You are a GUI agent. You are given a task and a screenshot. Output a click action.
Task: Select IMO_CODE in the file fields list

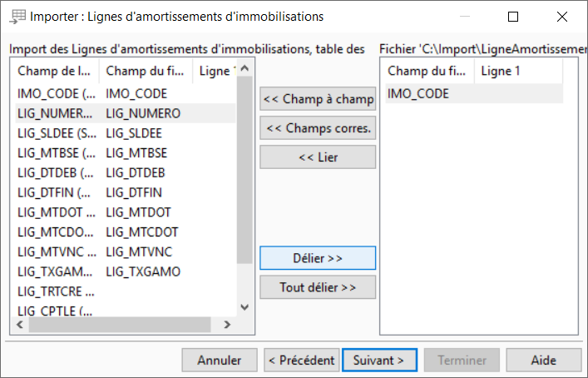pos(474,93)
